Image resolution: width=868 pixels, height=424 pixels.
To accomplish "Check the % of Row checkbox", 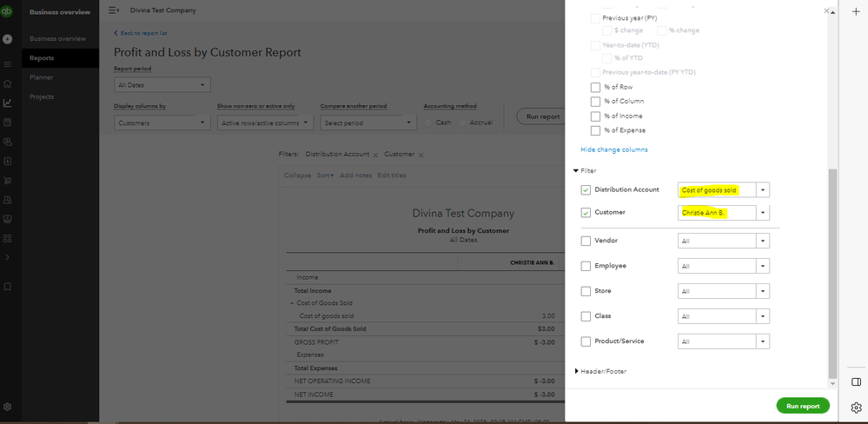I will pos(595,87).
